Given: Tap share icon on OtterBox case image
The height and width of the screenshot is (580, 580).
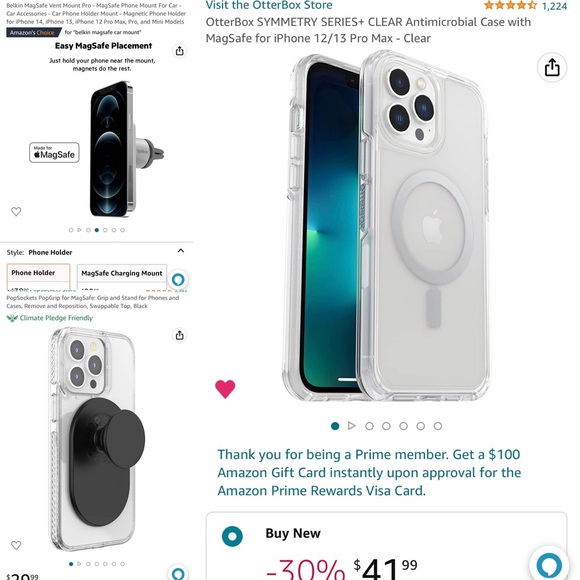Looking at the screenshot, I should (552, 67).
